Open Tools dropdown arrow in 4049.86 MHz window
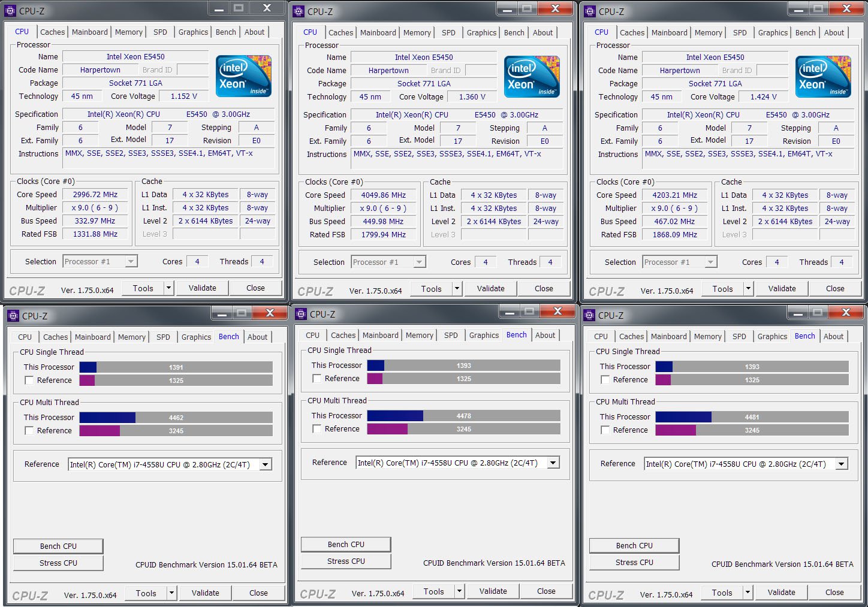 pos(457,289)
